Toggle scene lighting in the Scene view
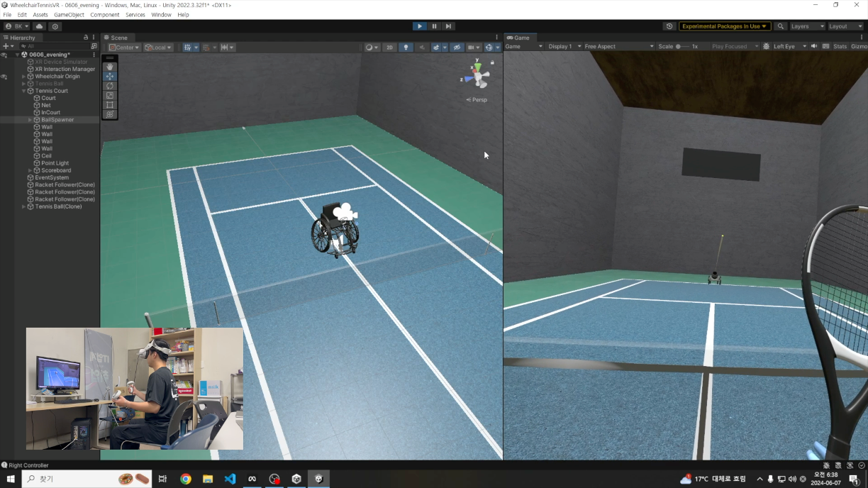This screenshot has height=488, width=868. [x=405, y=47]
